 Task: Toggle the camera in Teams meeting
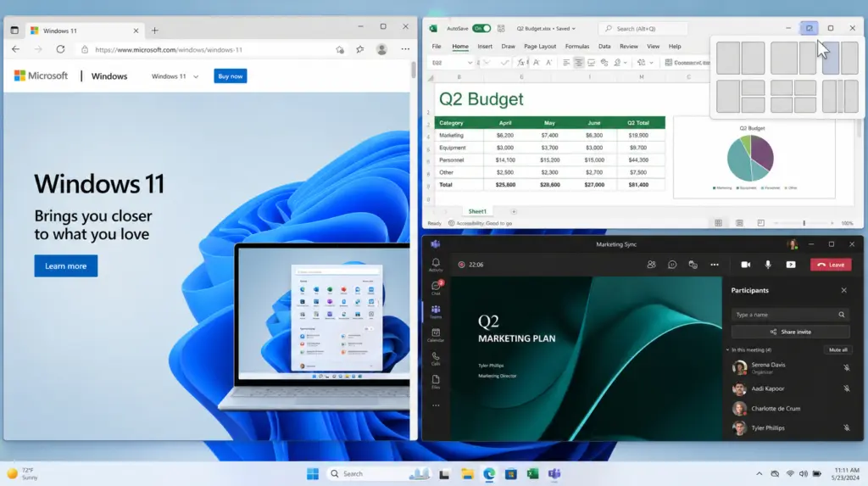coord(746,265)
